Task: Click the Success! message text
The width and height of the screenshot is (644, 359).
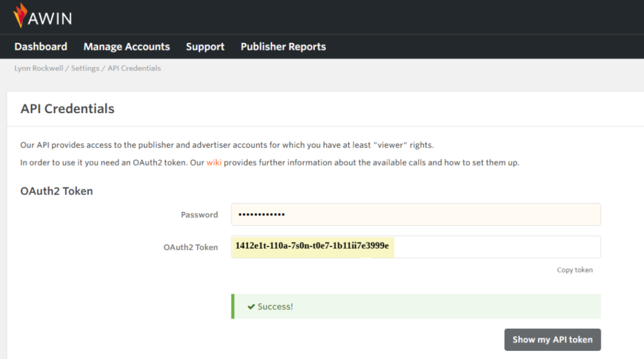Action: [x=275, y=307]
